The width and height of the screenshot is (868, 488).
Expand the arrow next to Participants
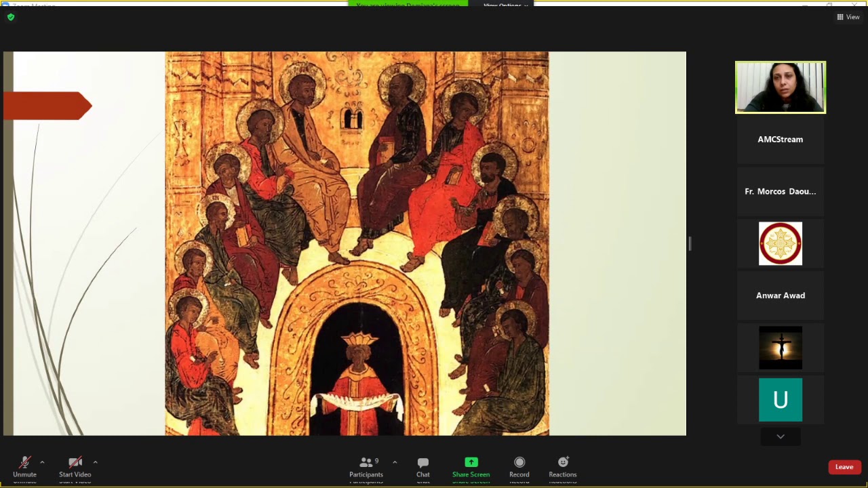395,462
